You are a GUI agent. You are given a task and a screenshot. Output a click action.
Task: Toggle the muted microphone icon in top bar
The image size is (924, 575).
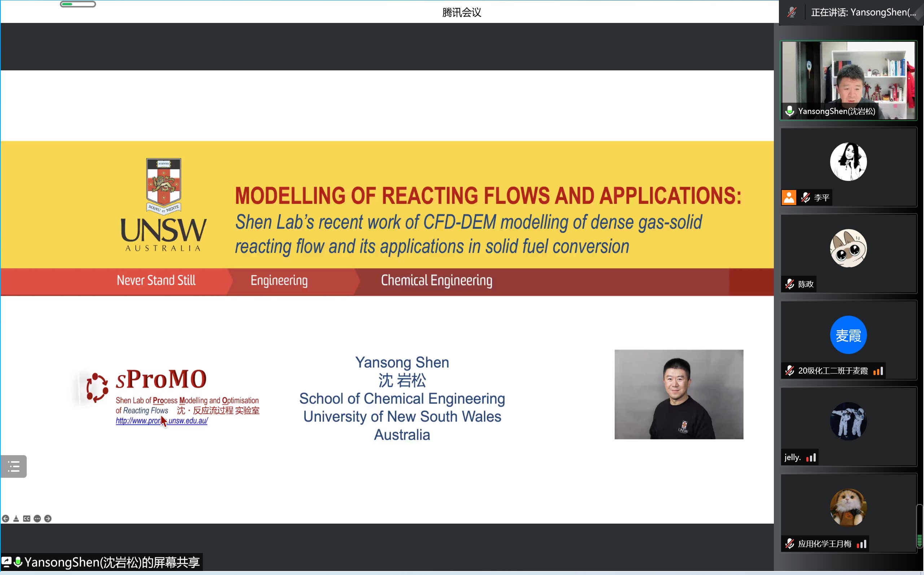pos(792,12)
